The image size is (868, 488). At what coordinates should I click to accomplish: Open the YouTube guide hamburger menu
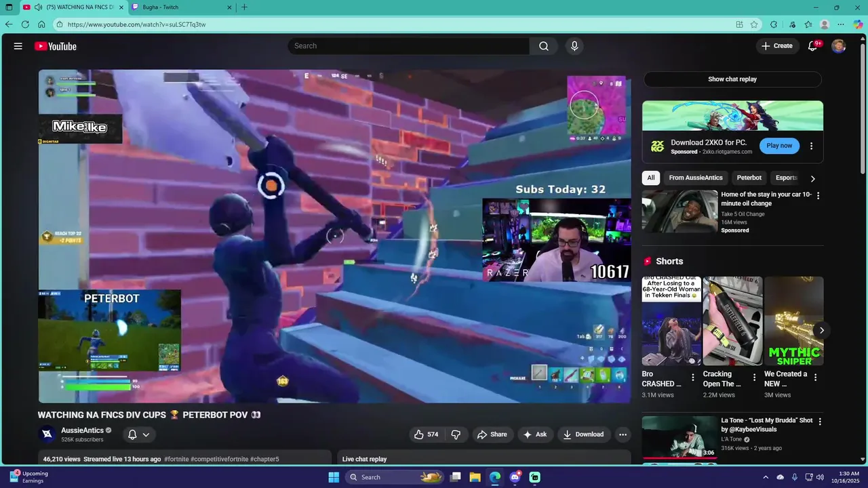18,46
